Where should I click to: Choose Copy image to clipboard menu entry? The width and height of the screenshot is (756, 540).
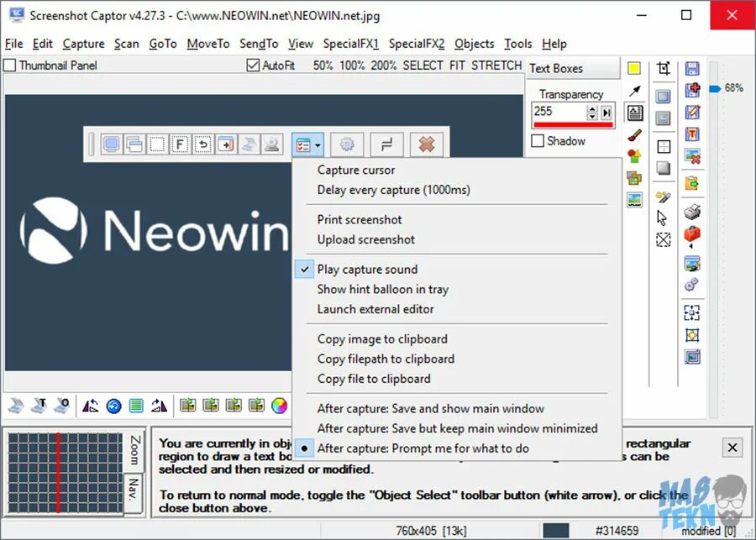tap(457, 338)
